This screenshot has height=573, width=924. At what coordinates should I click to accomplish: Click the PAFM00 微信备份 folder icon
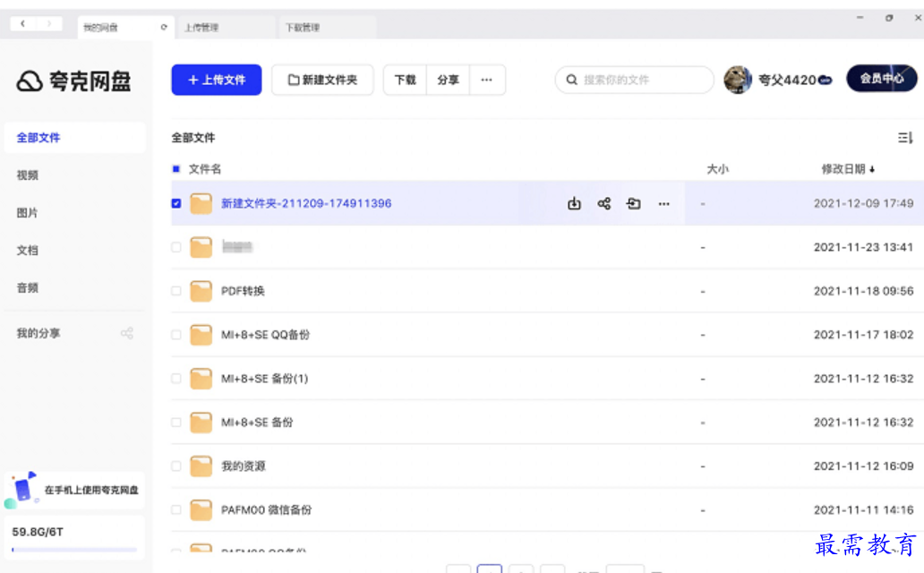coord(201,509)
